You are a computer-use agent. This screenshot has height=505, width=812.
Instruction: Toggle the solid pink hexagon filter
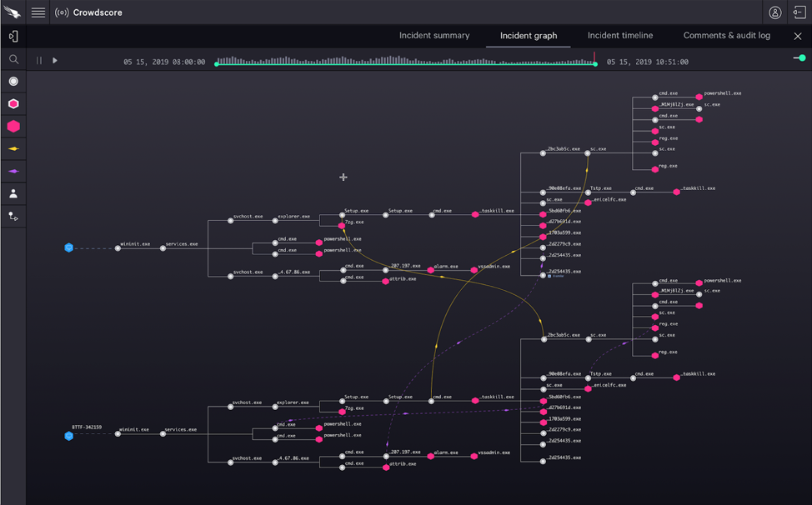tap(13, 127)
